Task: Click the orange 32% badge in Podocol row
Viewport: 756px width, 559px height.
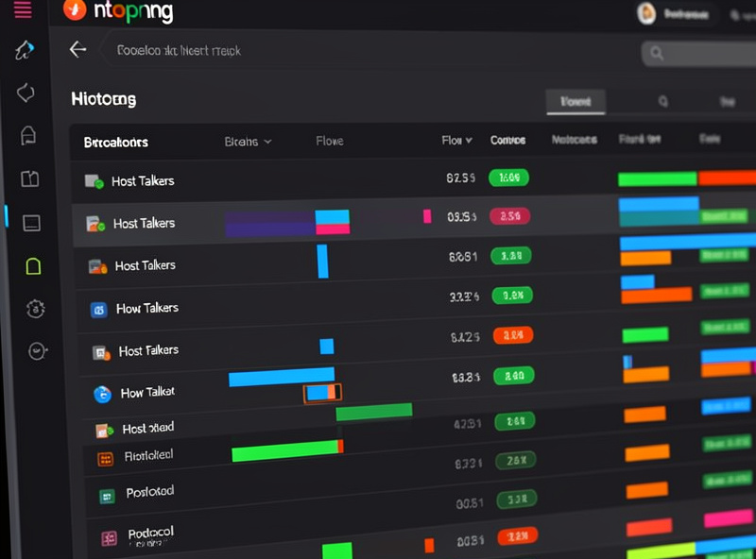Action: pyautogui.click(x=517, y=535)
